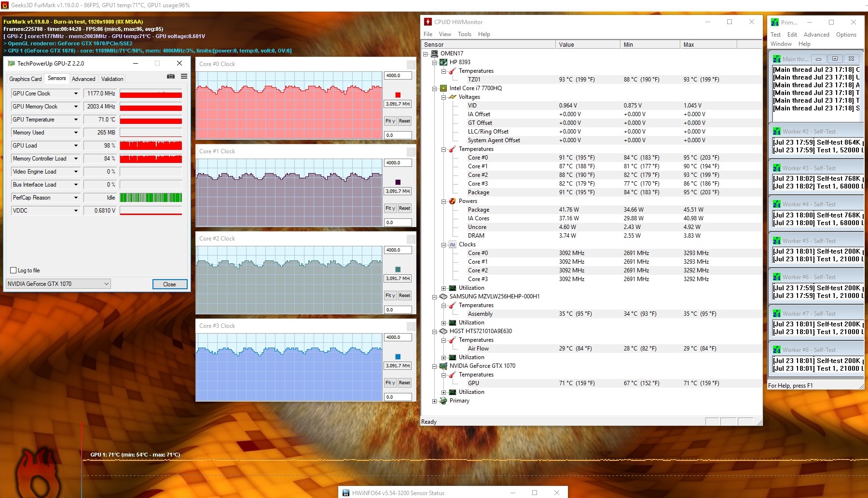
Task: Click the Prime95 Worker #8 window icon
Action: [777, 350]
